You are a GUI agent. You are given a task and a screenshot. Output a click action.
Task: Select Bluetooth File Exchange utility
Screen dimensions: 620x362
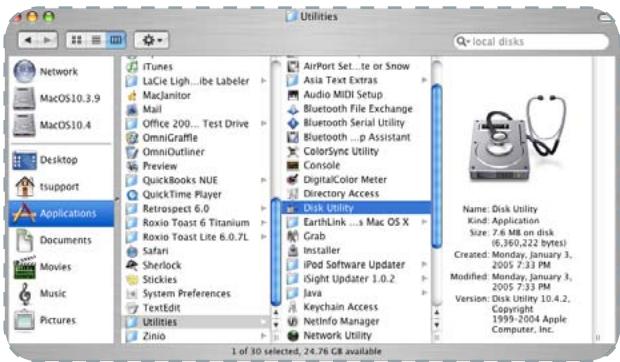(350, 109)
